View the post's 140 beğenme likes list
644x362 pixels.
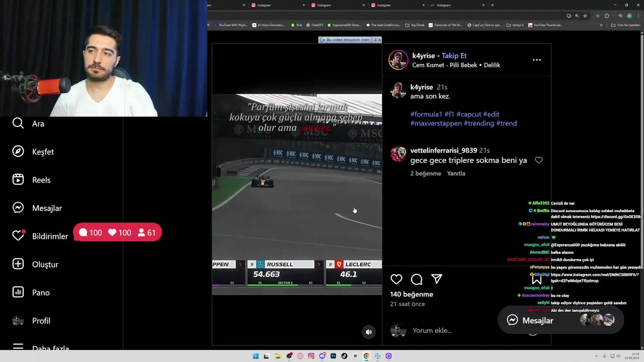click(412, 295)
